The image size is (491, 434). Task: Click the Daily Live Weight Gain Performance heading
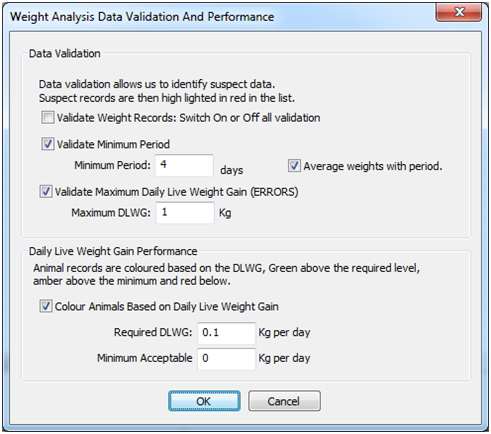pos(113,251)
